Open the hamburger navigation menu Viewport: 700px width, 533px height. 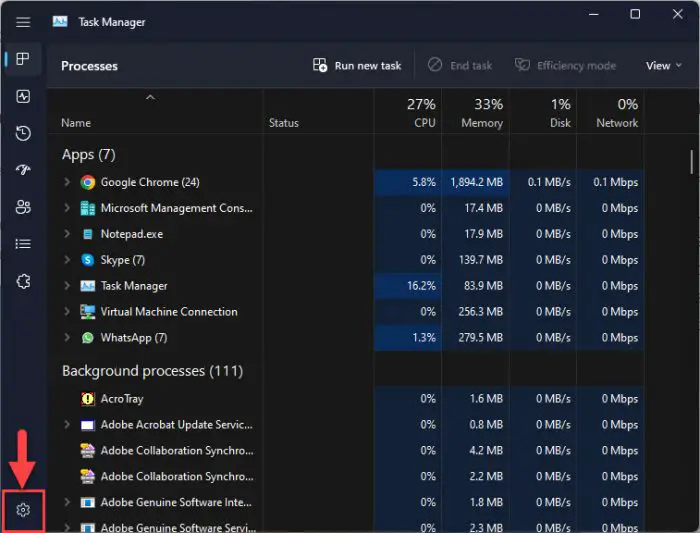[23, 22]
